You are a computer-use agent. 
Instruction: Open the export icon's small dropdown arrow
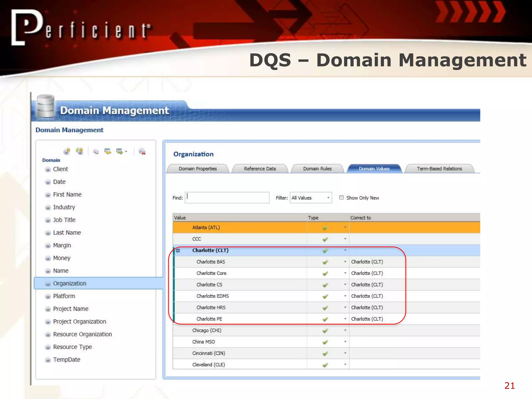(126, 151)
